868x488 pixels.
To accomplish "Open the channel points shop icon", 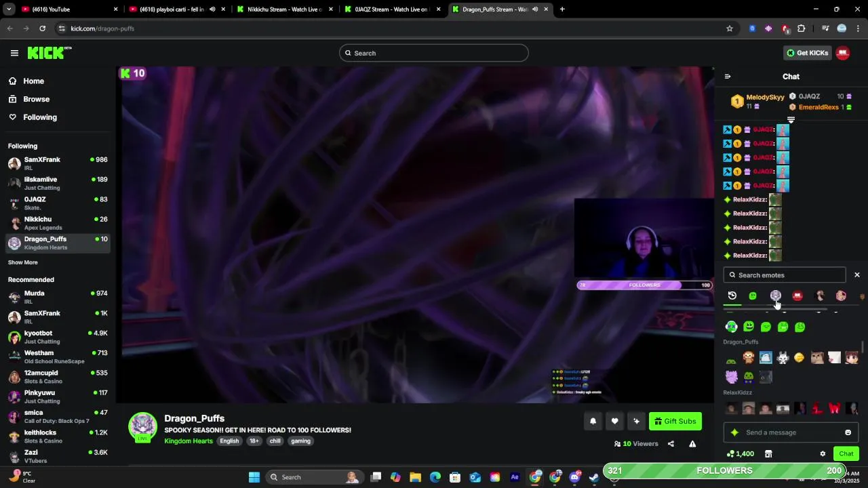I will pos(768,454).
